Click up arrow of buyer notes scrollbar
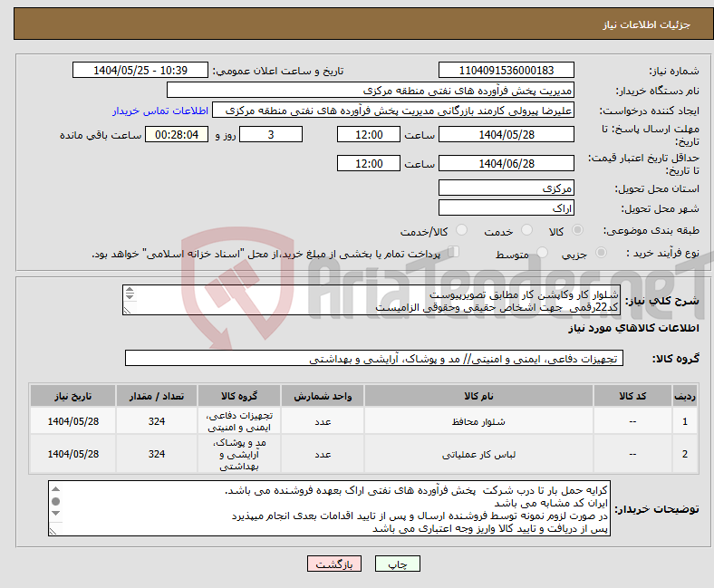Screen dimensions: 714x588 click(x=55, y=489)
